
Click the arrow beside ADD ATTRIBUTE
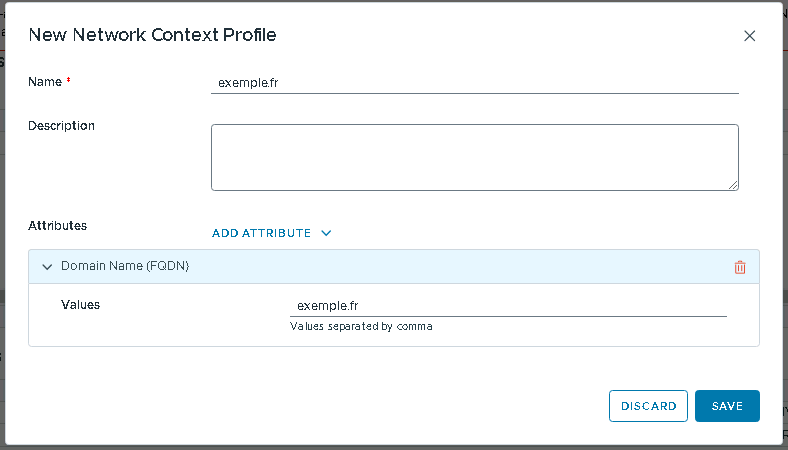click(x=326, y=233)
